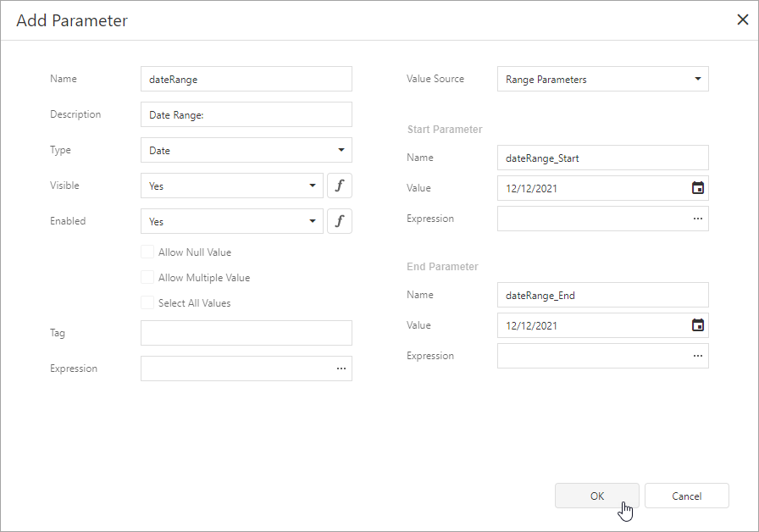Select the Name field containing dateRange
The image size is (759, 532).
click(x=246, y=79)
